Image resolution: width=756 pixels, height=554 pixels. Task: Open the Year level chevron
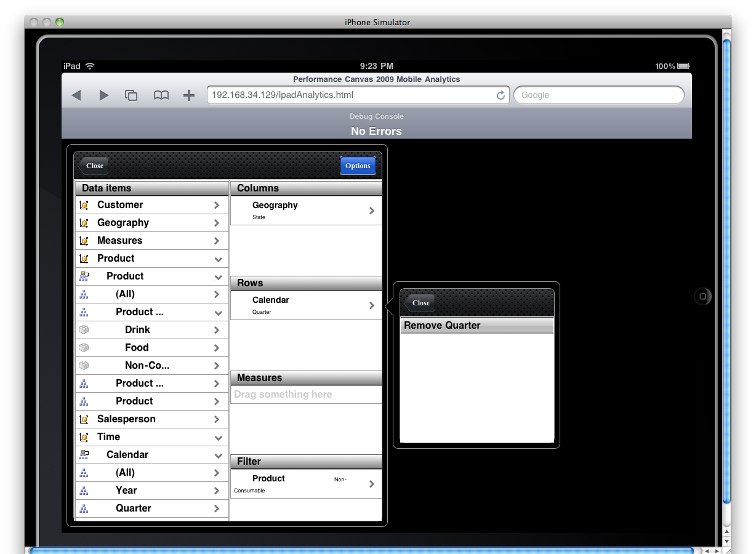(x=217, y=491)
